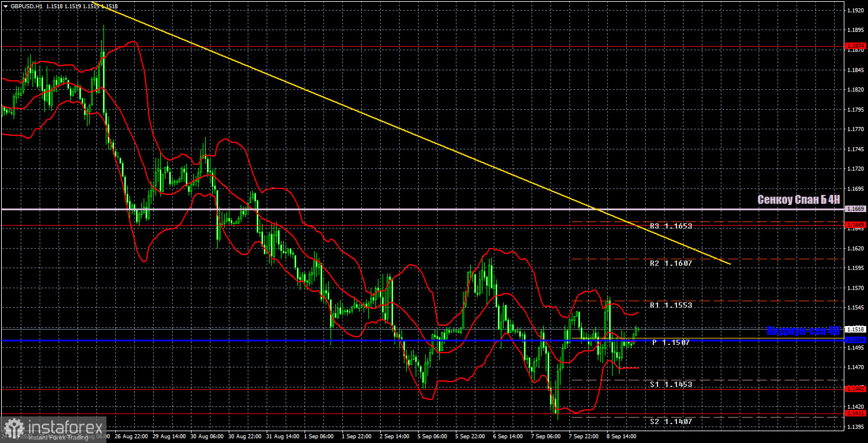Viewport: 868px width, 443px height.
Task: Click the Сенкоу Спан Б 4Н label
Action: tap(799, 200)
